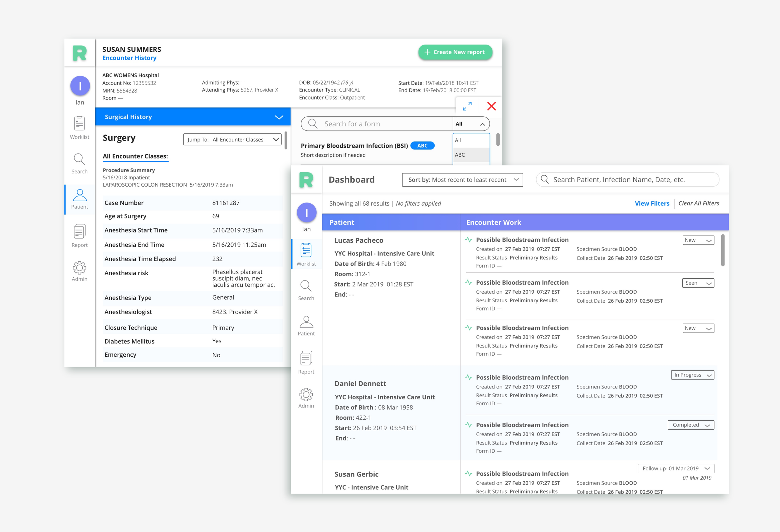Open the In Progress status dropdown
780x532 pixels.
click(692, 375)
